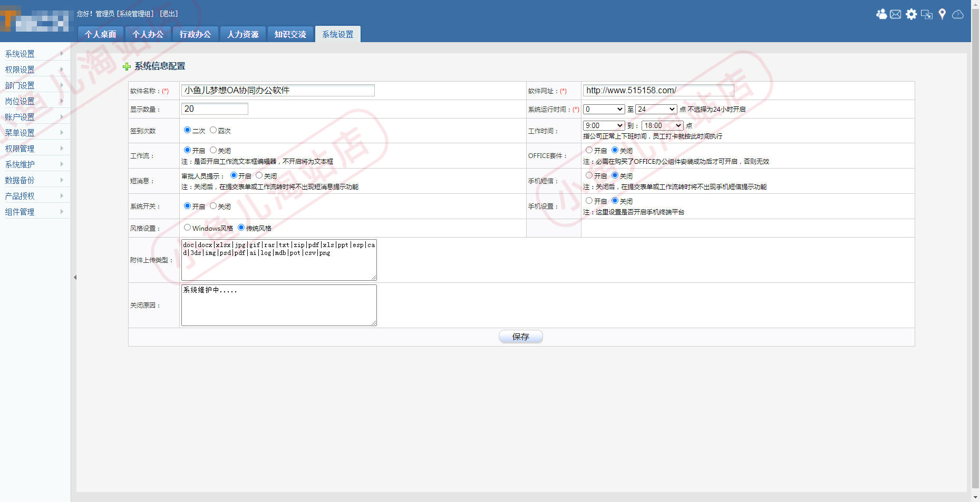The height and width of the screenshot is (502, 980).
Task: Expand the 权限管理 sidebar item
Action: 35,149
